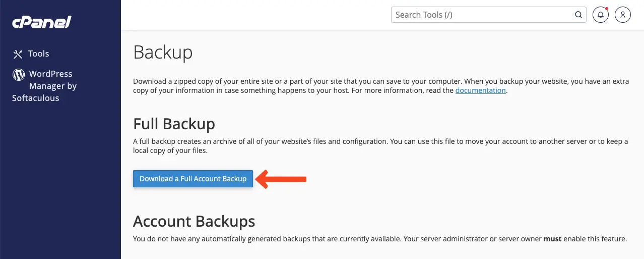Viewport: 644px width, 259px height.
Task: Click the red notification dot on bell
Action: tap(606, 9)
